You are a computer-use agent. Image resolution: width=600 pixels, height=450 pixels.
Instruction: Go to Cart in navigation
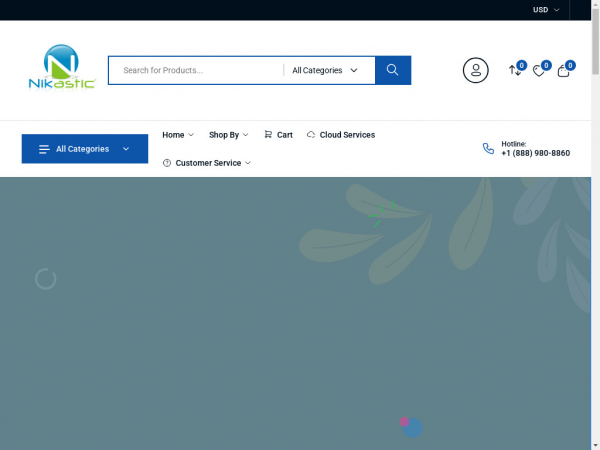click(278, 134)
